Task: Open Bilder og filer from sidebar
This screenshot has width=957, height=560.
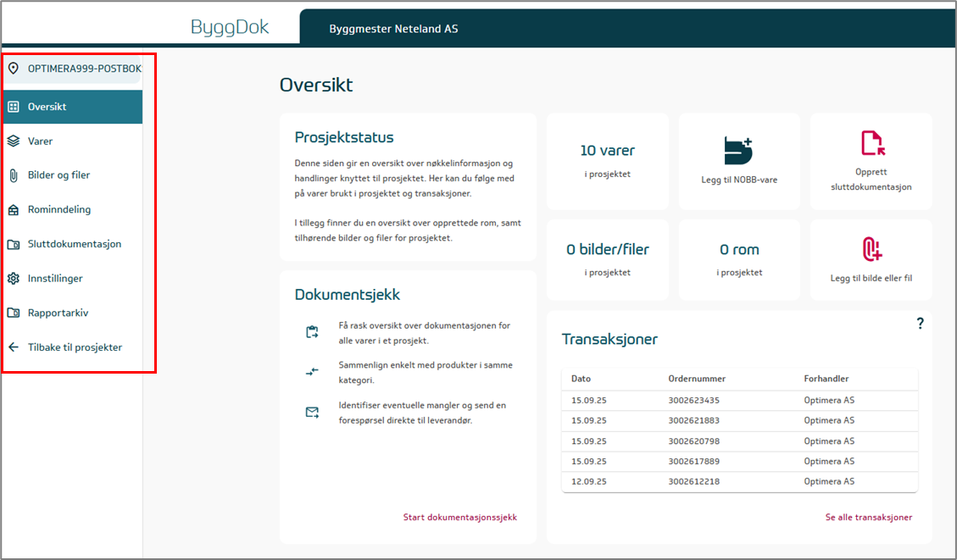Action: coord(58,175)
